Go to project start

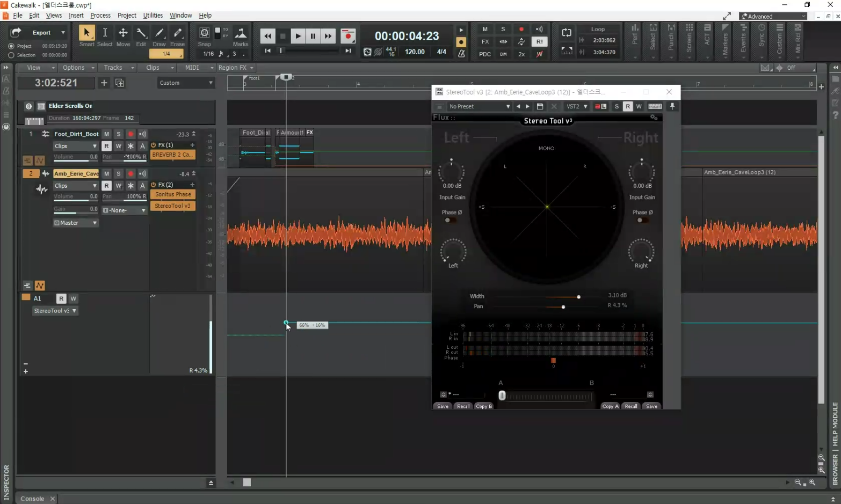tap(268, 51)
